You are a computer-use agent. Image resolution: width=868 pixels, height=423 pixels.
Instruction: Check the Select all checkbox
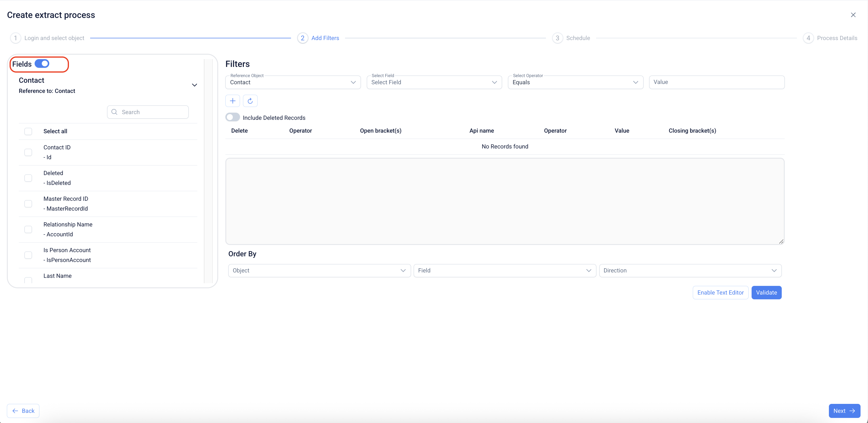pos(28,131)
